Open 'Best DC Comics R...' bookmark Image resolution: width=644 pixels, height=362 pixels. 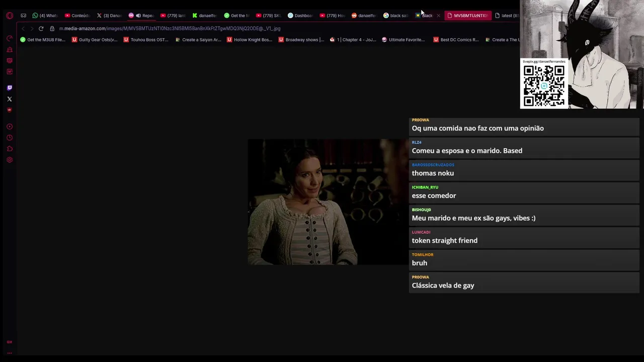pyautogui.click(x=456, y=40)
